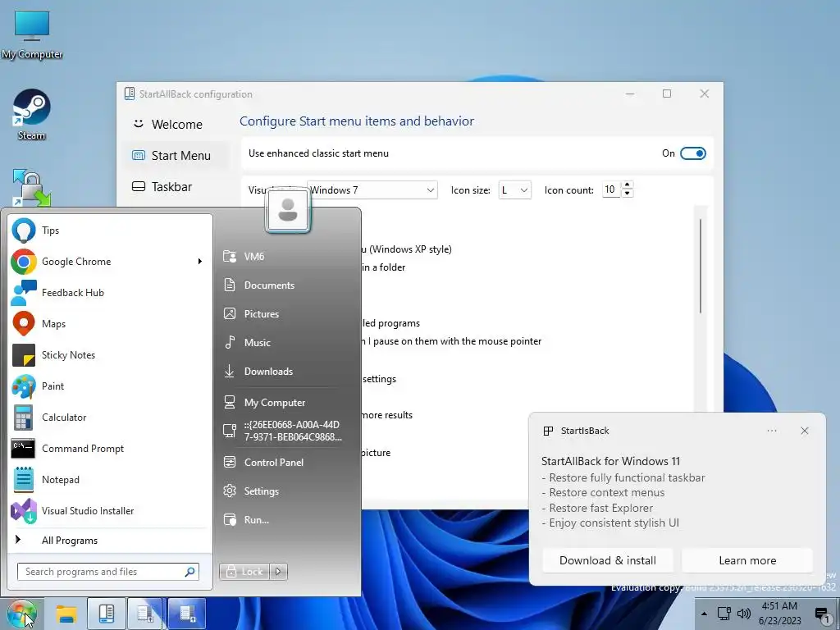Open My Computer in start menu
This screenshot has width=840, height=630.
pyautogui.click(x=286, y=402)
